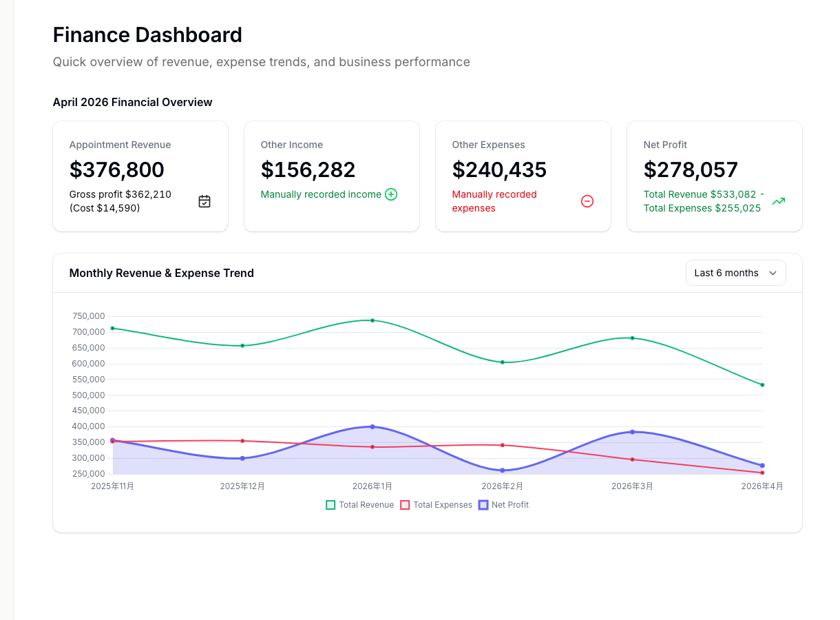The image size is (840, 620).
Task: Click the 2026年1月 Net Profit data point
Action: (372, 427)
